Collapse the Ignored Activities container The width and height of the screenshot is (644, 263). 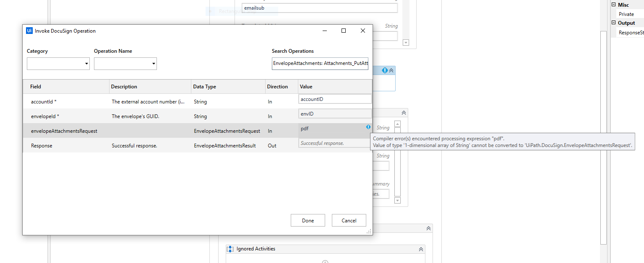coord(421,249)
